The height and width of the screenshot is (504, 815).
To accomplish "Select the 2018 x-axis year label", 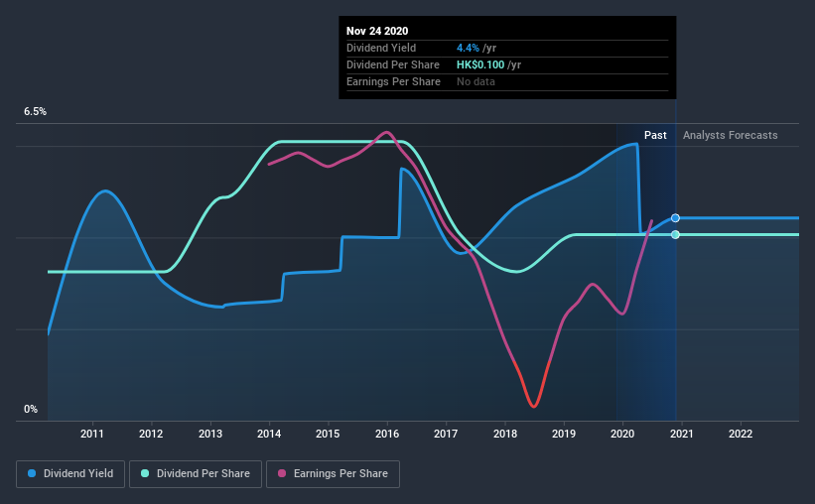I will [x=504, y=434].
